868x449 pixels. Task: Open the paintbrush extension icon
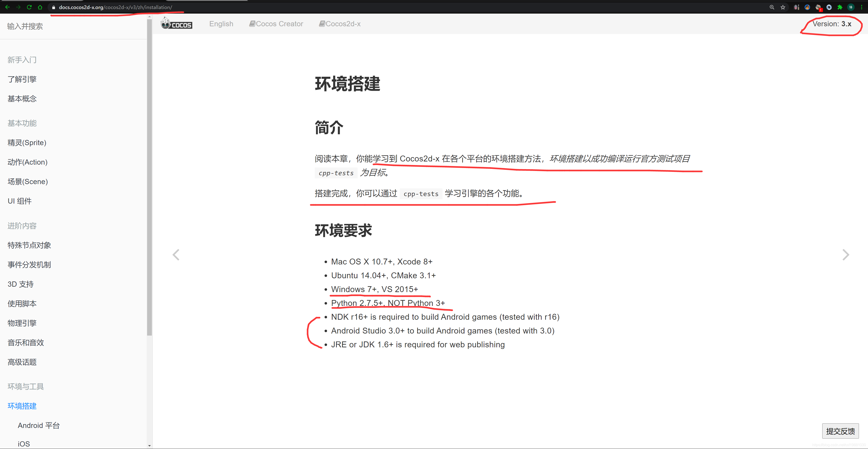[807, 7]
